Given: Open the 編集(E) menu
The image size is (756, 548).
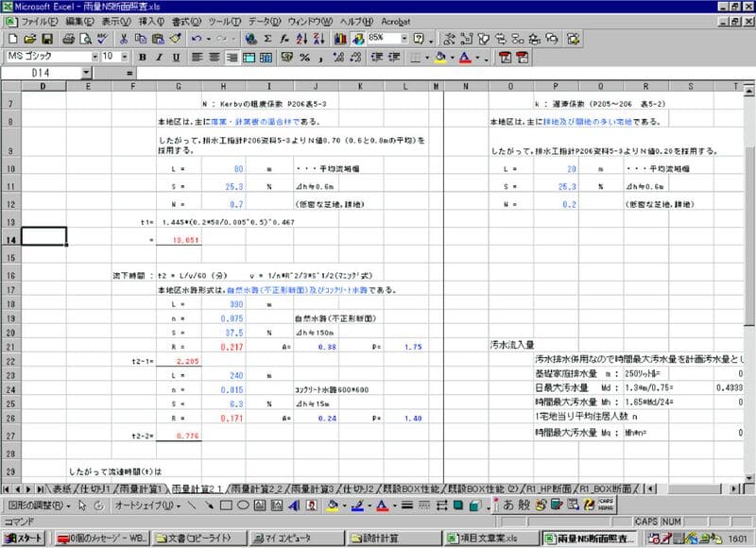Looking at the screenshot, I should [79, 22].
